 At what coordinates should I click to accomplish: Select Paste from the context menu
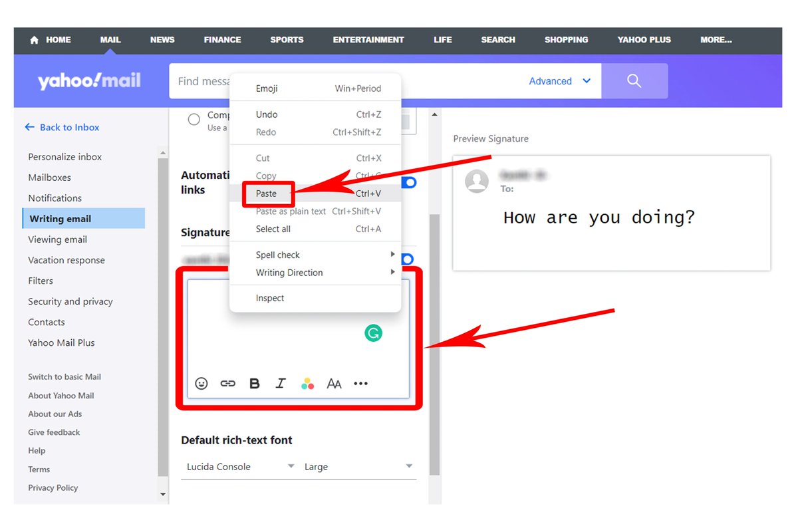click(x=267, y=194)
